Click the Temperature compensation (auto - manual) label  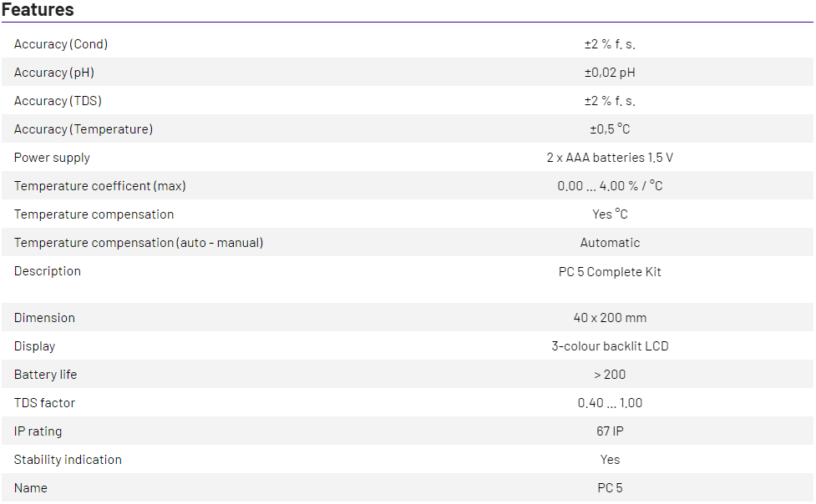[139, 243]
